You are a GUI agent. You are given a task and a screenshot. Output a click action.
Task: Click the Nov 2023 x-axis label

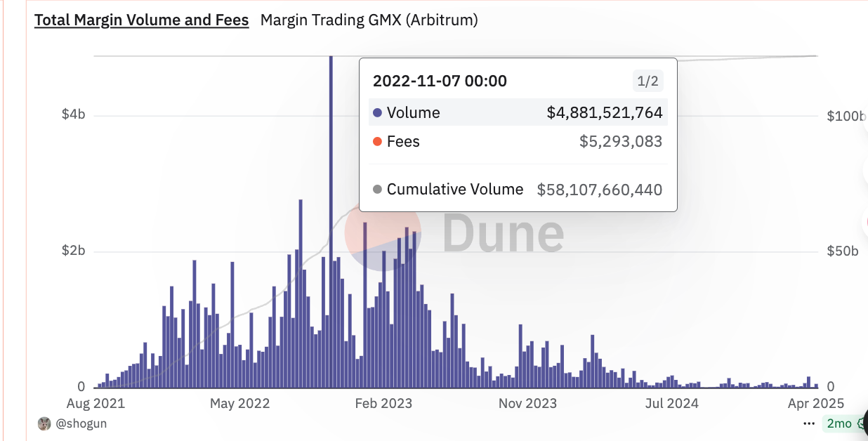[527, 403]
